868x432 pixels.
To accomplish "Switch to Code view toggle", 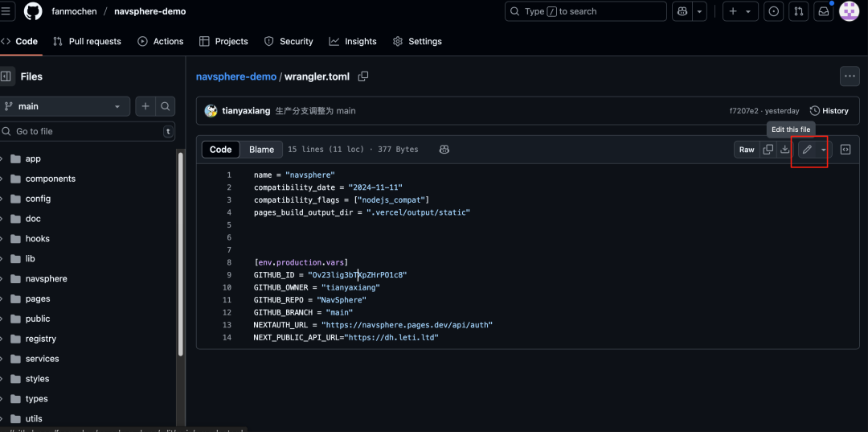I will [x=220, y=150].
